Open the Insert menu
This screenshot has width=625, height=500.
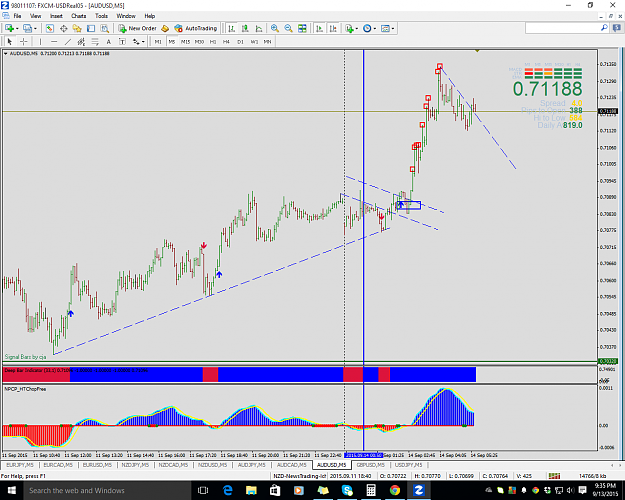coord(56,16)
